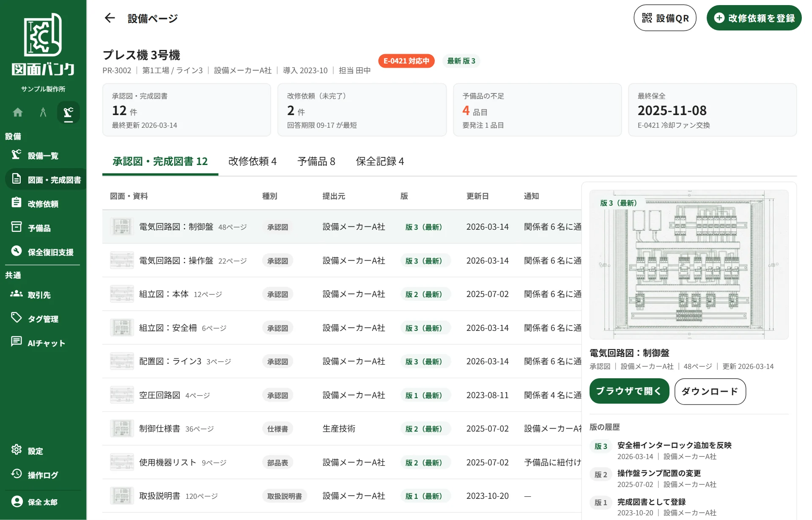Click thumbnail of 電気回路図:操作盤 row

(122, 261)
